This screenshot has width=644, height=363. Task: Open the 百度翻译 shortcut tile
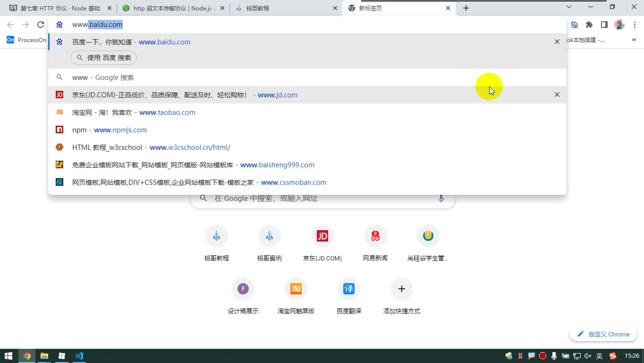pyautogui.click(x=349, y=296)
